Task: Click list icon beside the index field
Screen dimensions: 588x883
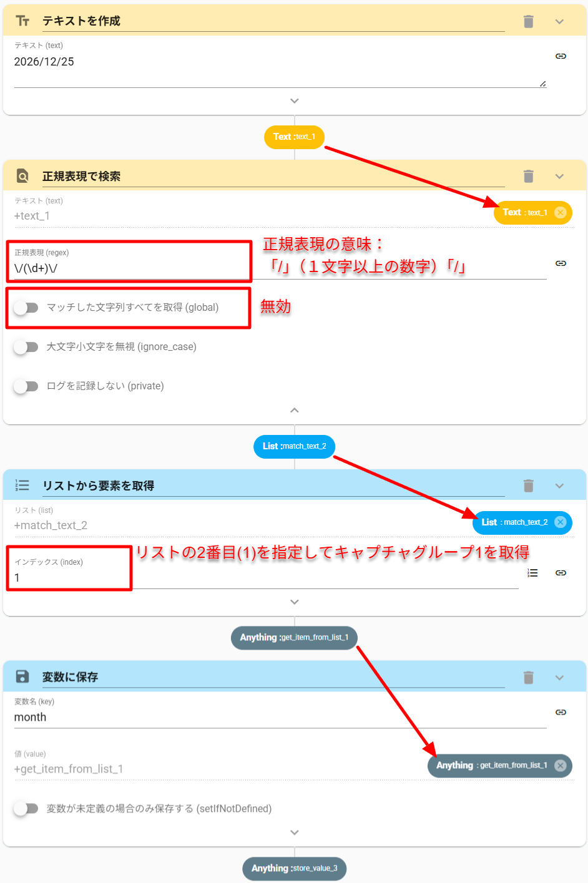Action: pyautogui.click(x=532, y=573)
